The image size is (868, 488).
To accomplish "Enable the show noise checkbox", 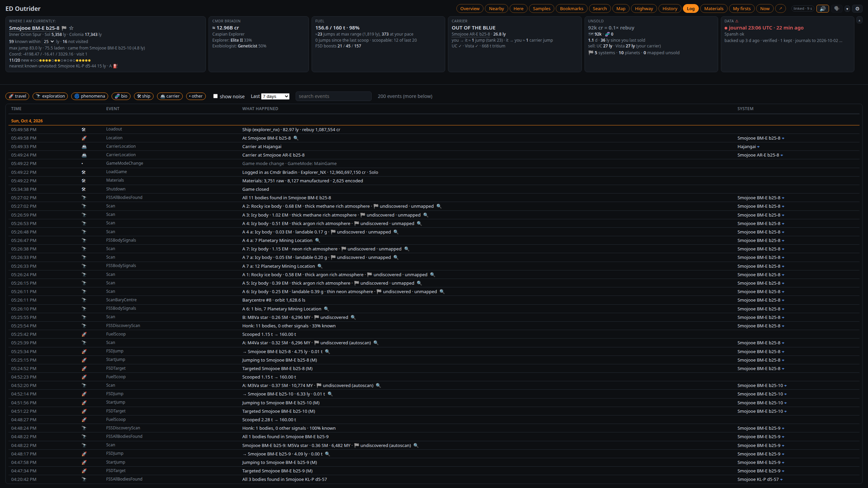I will point(215,96).
